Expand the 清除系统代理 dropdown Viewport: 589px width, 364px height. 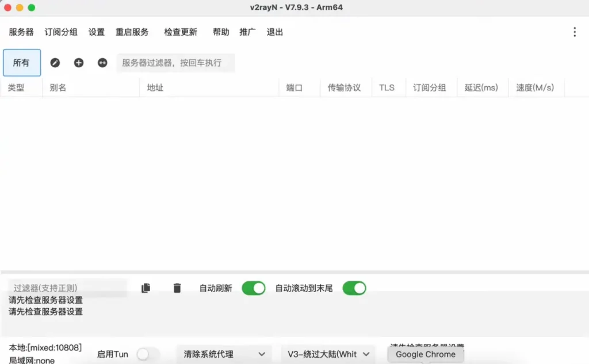click(224, 354)
